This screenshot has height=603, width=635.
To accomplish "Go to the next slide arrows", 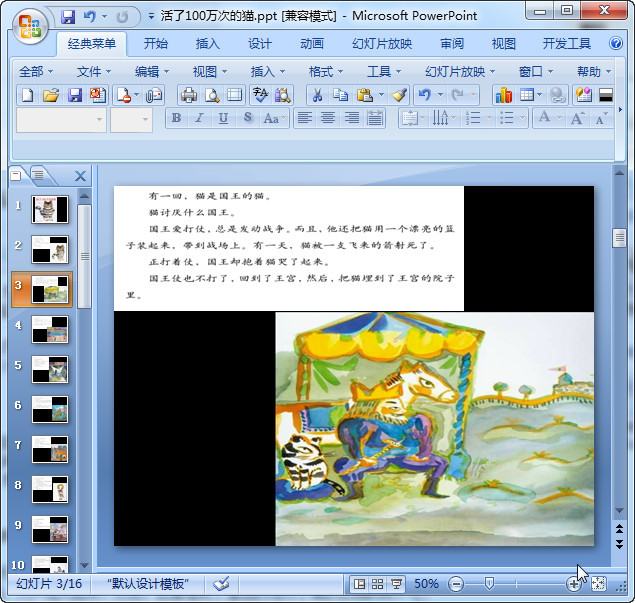I will tap(619, 544).
